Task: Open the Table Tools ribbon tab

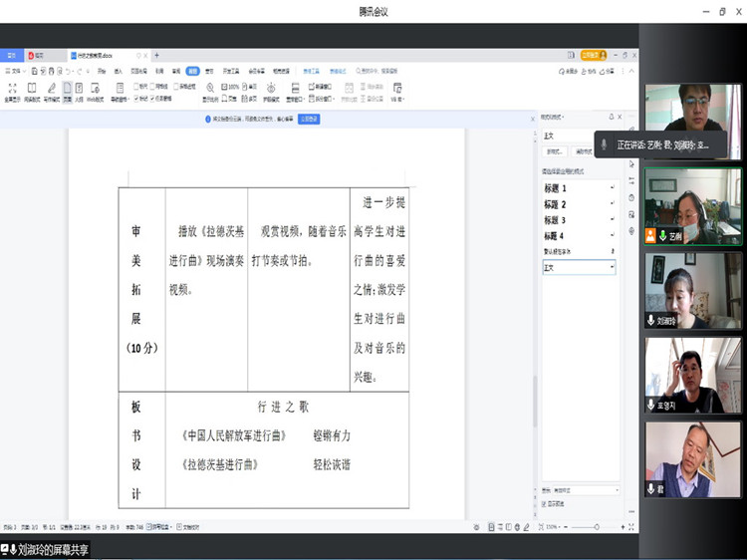Action: (311, 71)
